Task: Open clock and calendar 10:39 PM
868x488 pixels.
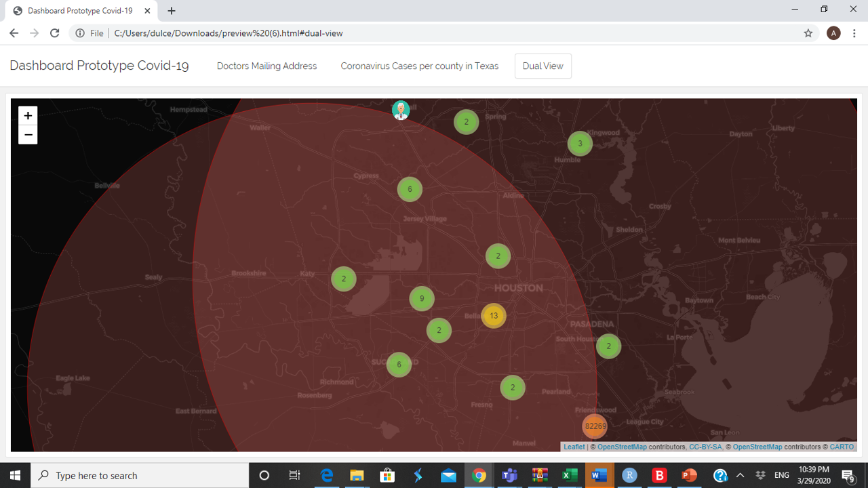Action: click(814, 475)
